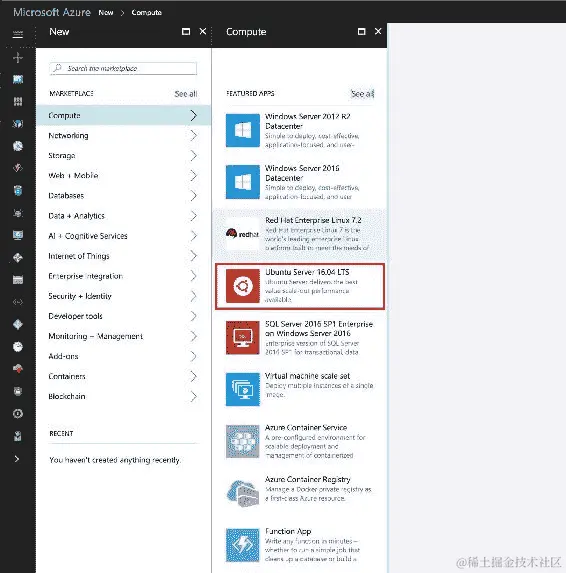Open Azure Container Service title
This screenshot has width=566, height=573.
[x=306, y=428]
